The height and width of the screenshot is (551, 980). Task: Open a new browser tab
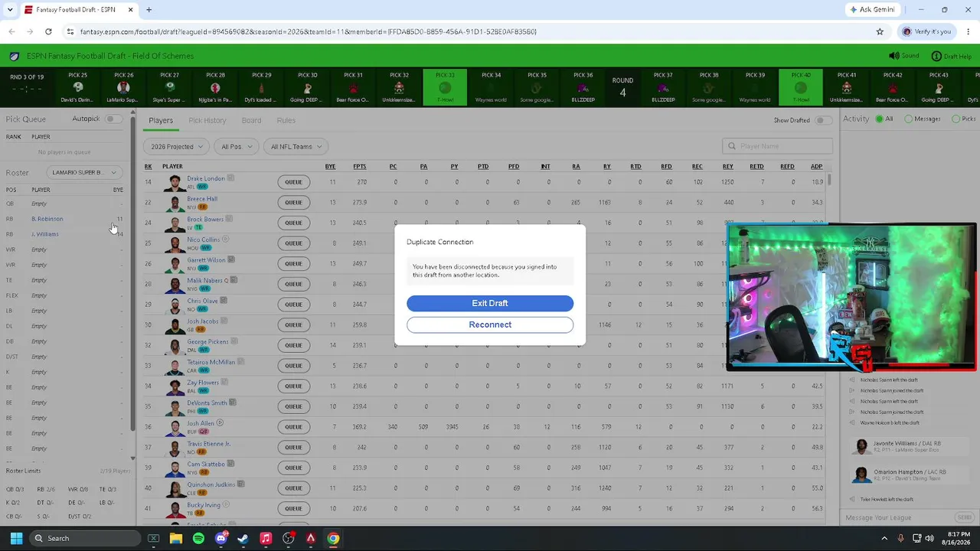coord(149,10)
